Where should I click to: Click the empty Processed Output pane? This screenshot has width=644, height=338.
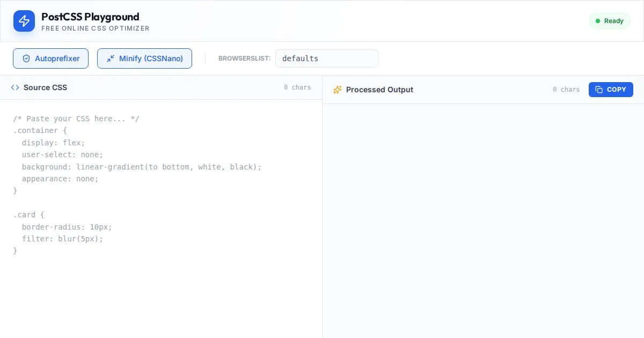pos(483,220)
